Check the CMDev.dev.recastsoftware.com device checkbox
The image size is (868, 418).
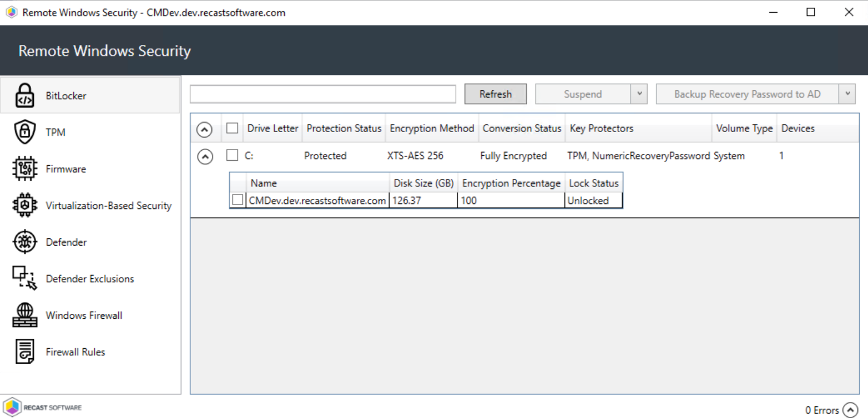[x=238, y=200]
